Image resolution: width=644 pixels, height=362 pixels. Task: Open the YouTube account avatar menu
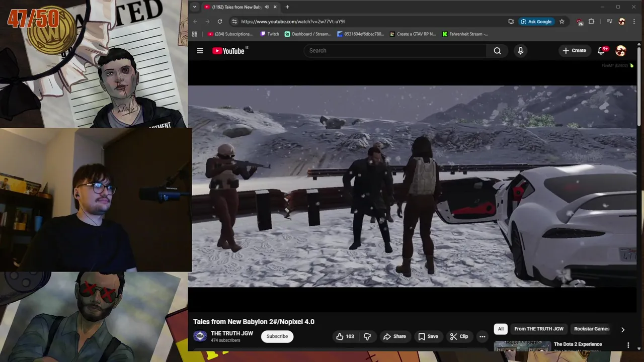[621, 51]
